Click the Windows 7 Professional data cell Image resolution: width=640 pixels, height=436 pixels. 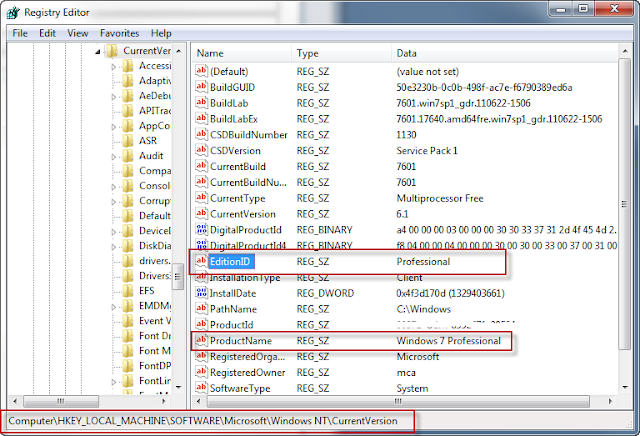pos(449,341)
